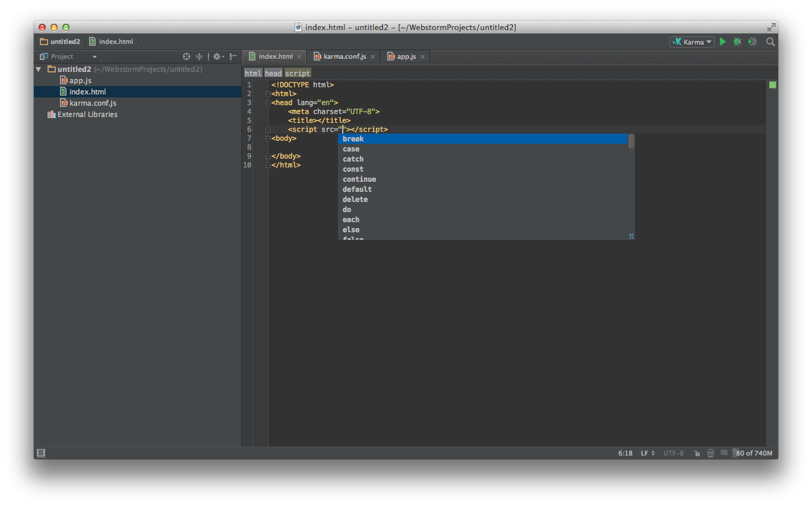The height and width of the screenshot is (506, 812).
Task: Click the meta charset line in editor
Action: click(x=334, y=112)
